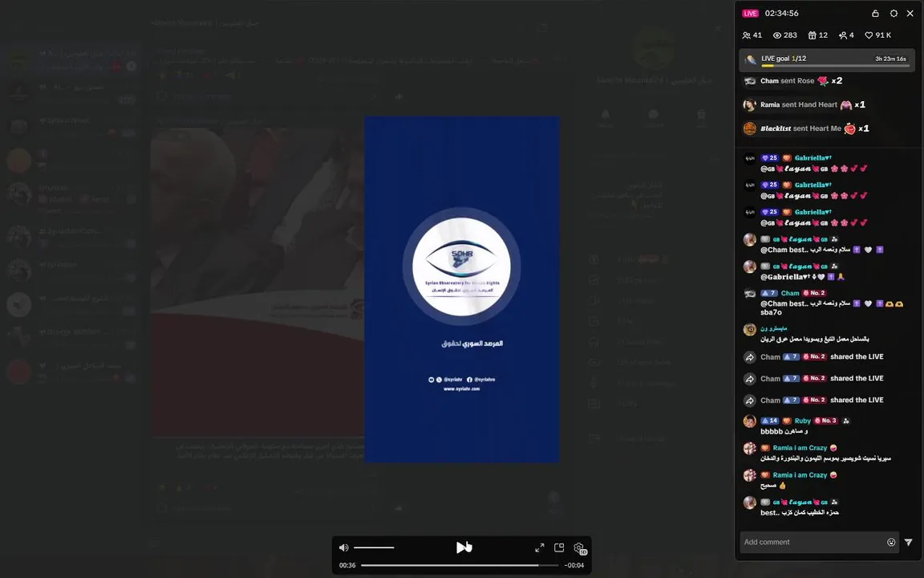Click Ramia's avatar on the thumbs-up comment

750,475
